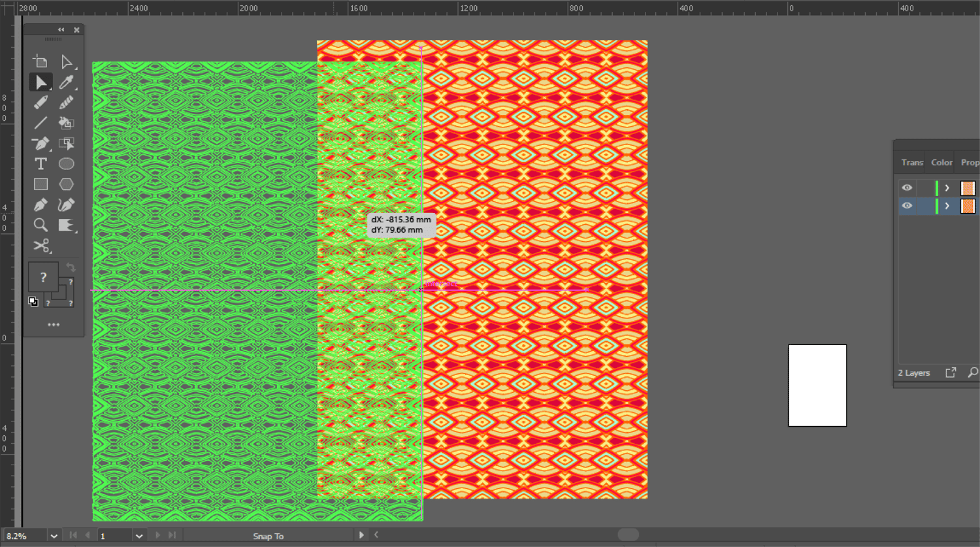Reset to default fill and stroke
The width and height of the screenshot is (980, 547).
[x=33, y=301]
